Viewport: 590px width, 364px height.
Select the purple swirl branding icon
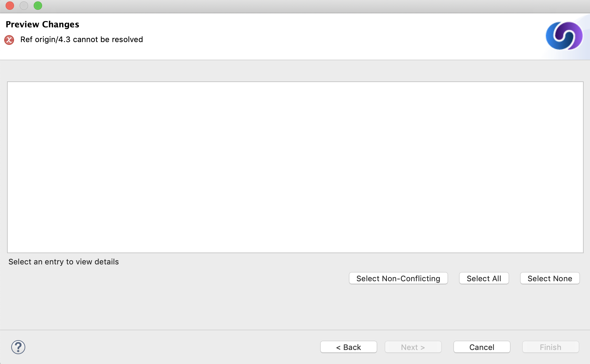coord(564,35)
